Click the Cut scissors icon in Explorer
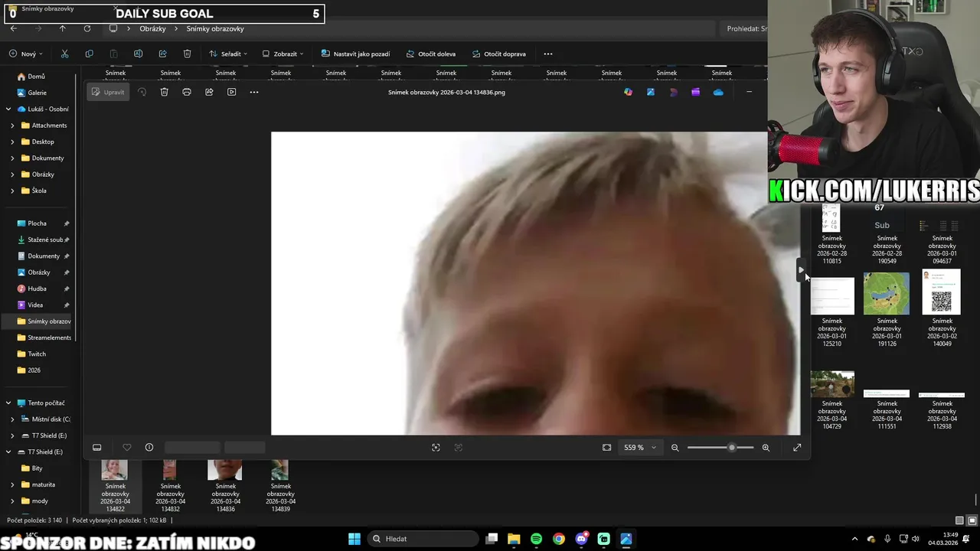Screen dimensions: 980x551 coord(64,54)
